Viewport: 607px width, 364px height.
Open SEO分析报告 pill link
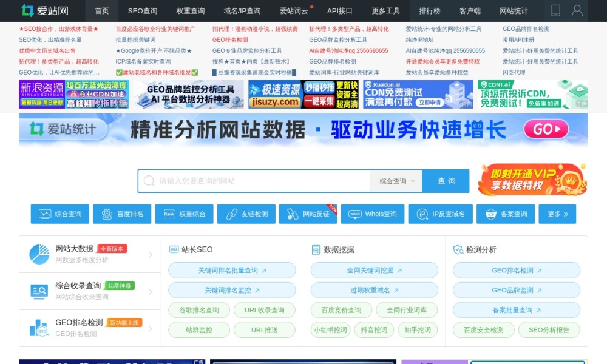coord(549,330)
